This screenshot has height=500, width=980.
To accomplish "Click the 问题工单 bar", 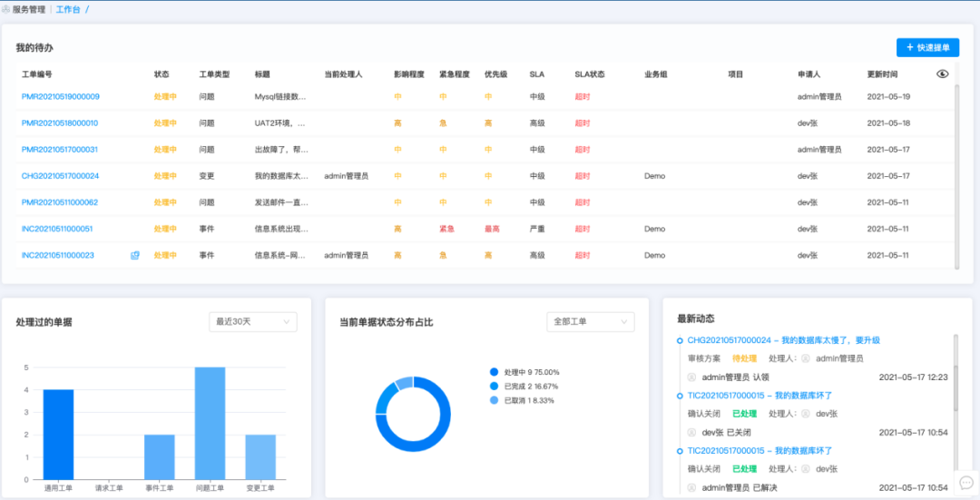I will (210, 423).
